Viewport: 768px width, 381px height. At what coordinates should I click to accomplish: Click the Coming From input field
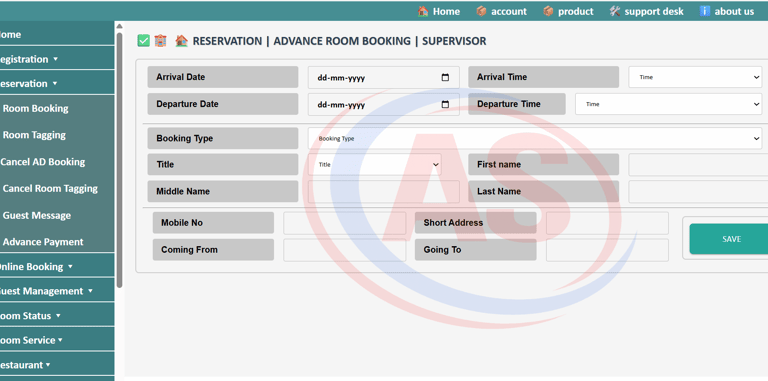[x=344, y=250]
